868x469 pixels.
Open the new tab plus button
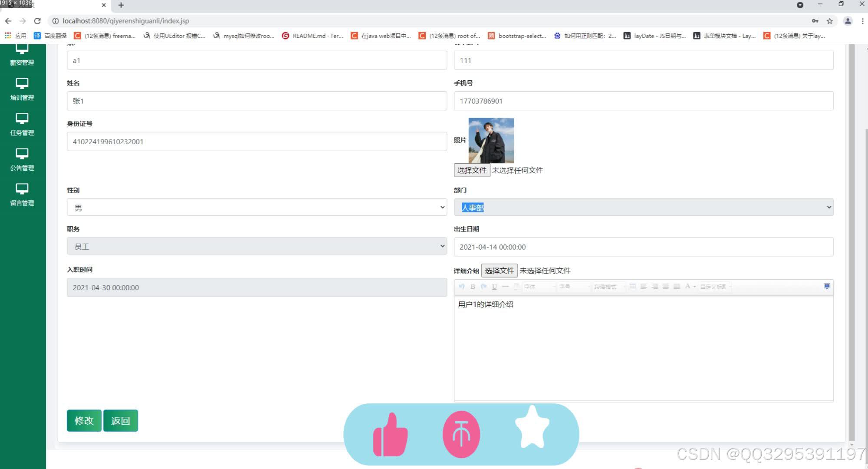121,5
